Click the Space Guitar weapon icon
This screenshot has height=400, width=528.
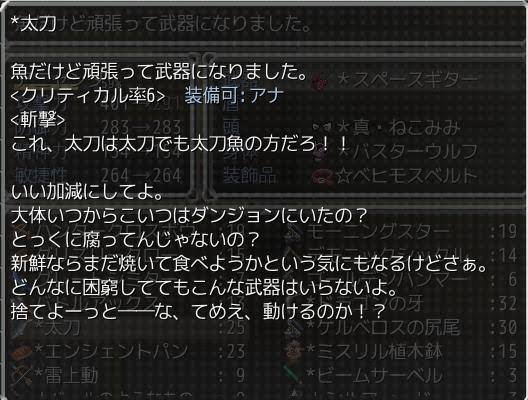pyautogui.click(x=319, y=82)
